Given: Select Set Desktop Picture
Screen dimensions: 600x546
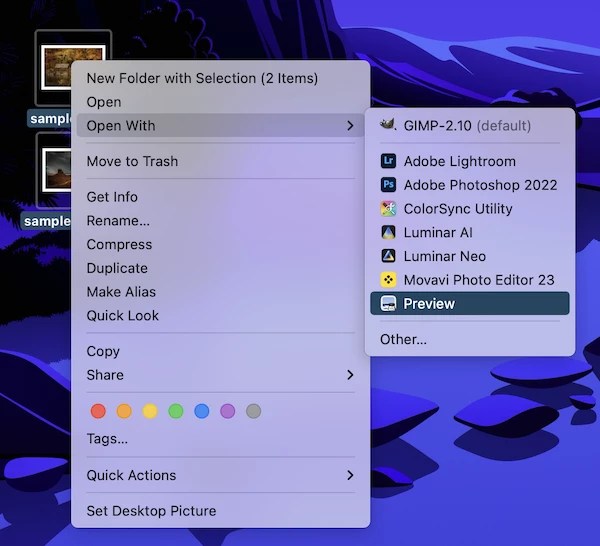Looking at the screenshot, I should (220, 511).
